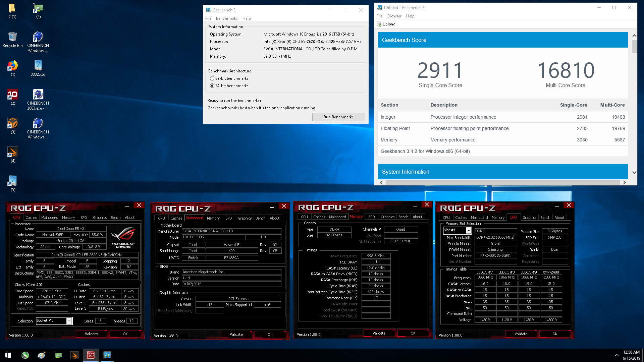Open the Firefox icon labeled (1)

13,68
